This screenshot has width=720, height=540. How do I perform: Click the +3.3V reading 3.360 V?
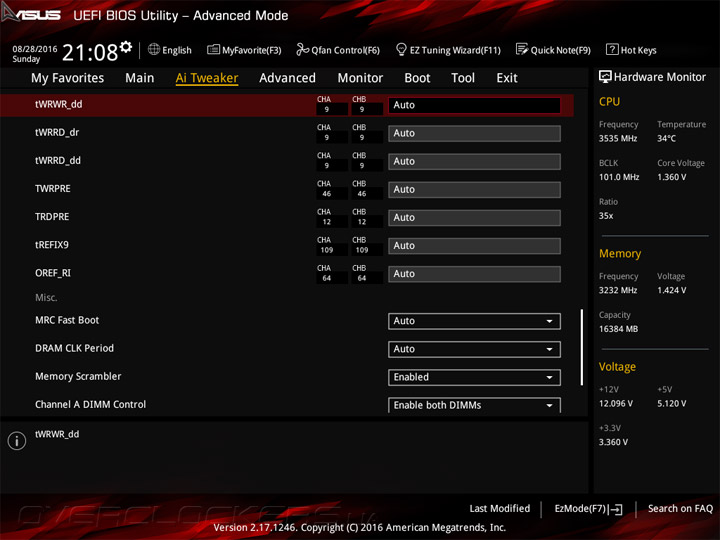click(613, 442)
